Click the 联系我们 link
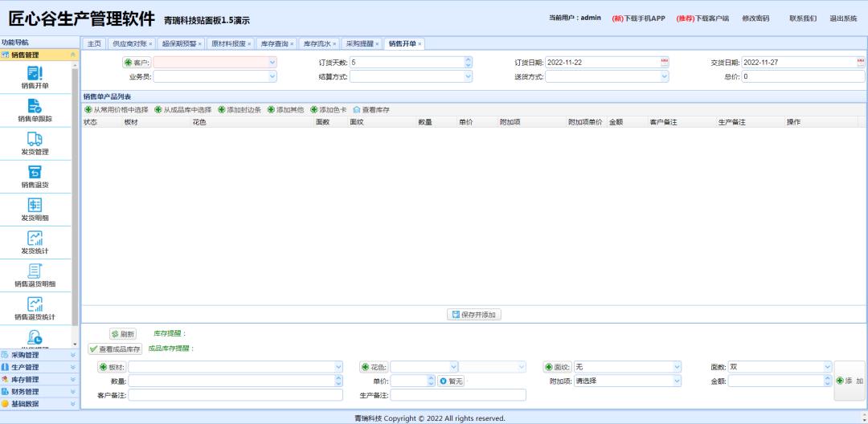 tap(803, 18)
